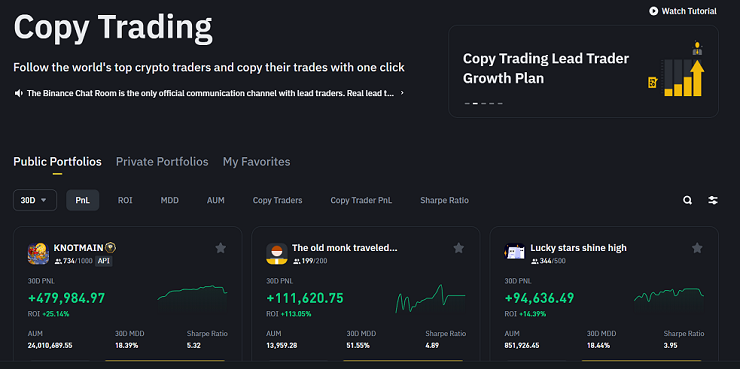Sort portfolios by Copy Traders
The width and height of the screenshot is (740, 369).
[278, 200]
